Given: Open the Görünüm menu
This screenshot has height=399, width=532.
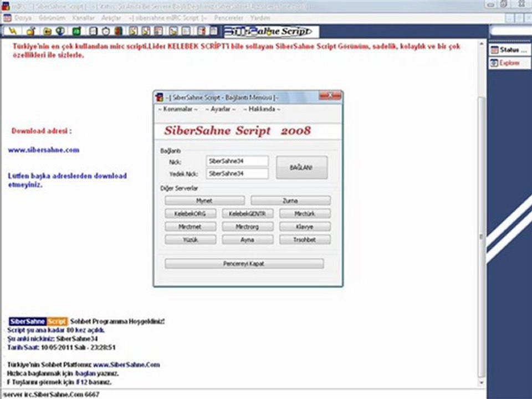Looking at the screenshot, I should pyautogui.click(x=52, y=18).
